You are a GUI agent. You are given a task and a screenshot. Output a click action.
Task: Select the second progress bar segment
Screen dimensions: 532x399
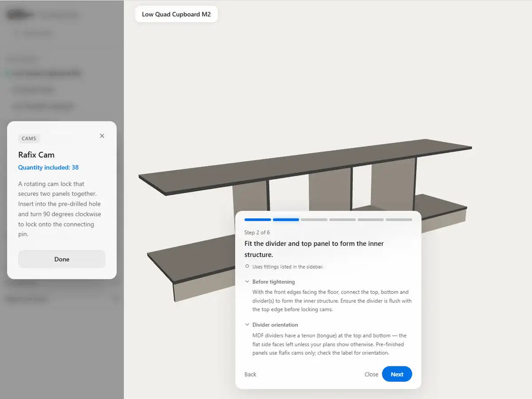[286, 219]
